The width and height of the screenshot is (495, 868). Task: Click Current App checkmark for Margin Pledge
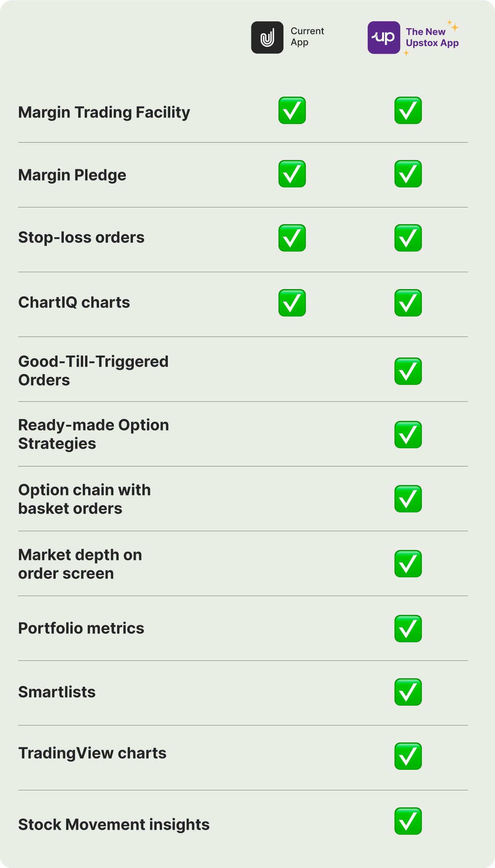[292, 174]
